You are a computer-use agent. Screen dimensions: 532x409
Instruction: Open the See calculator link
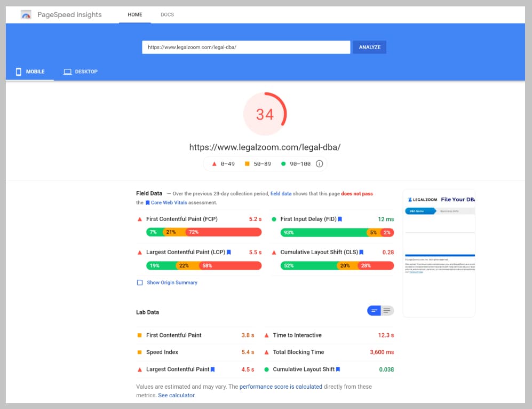177,396
